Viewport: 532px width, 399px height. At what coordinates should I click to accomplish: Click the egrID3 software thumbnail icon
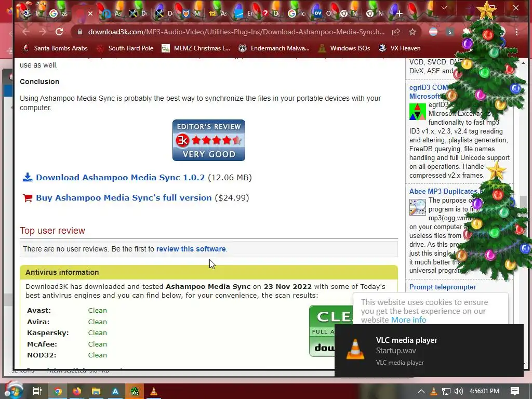click(417, 112)
